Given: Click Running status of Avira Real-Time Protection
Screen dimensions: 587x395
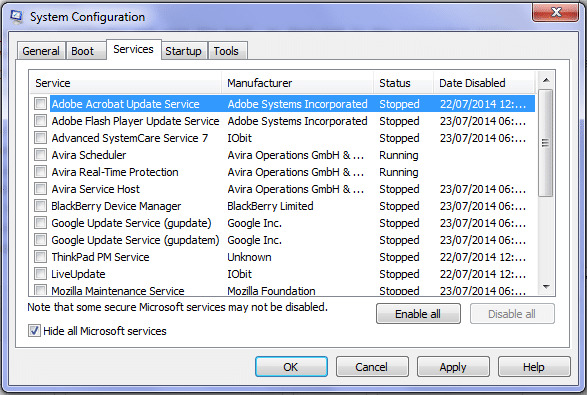Looking at the screenshot, I should [x=399, y=172].
